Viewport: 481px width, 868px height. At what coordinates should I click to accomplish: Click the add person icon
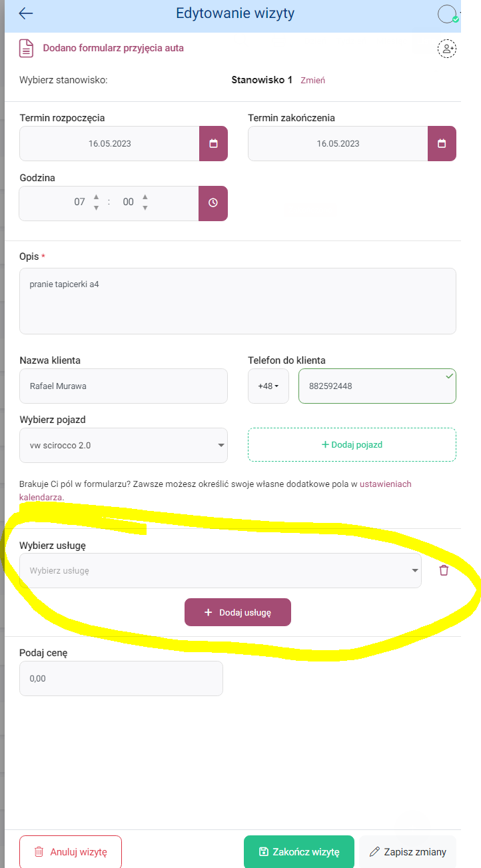pos(447,49)
